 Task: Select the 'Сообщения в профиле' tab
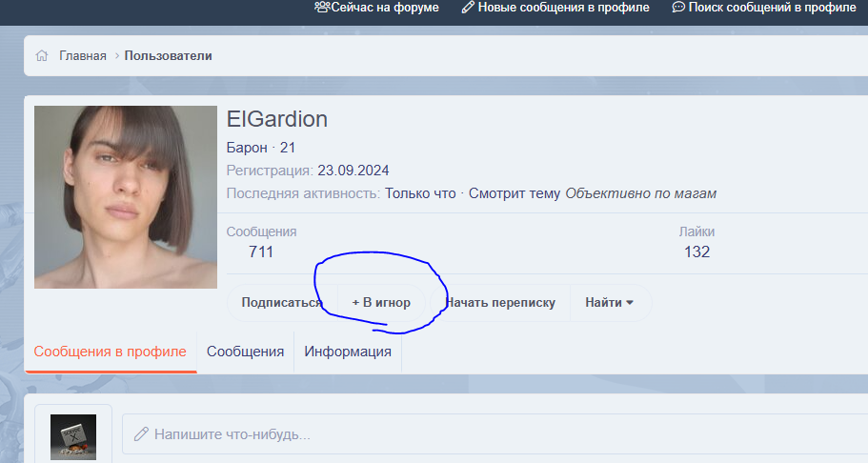110,352
